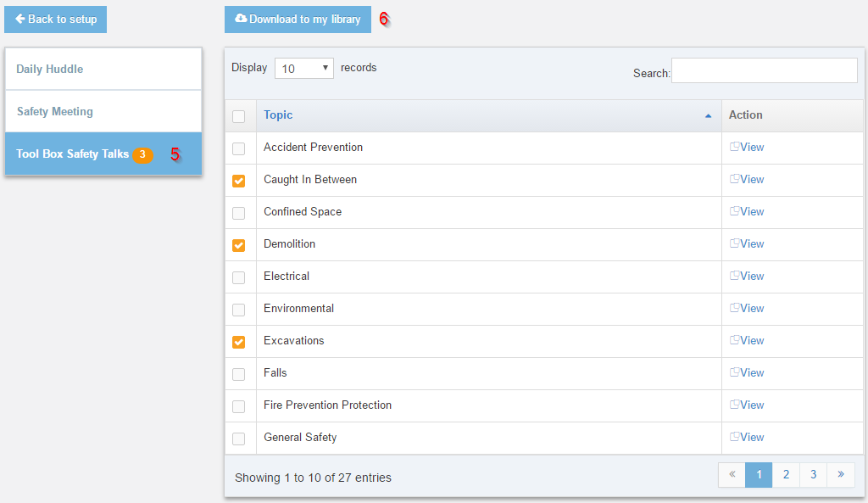Deselect the Demolition checkbox
Screen dimensions: 868x503
pyautogui.click(x=238, y=244)
